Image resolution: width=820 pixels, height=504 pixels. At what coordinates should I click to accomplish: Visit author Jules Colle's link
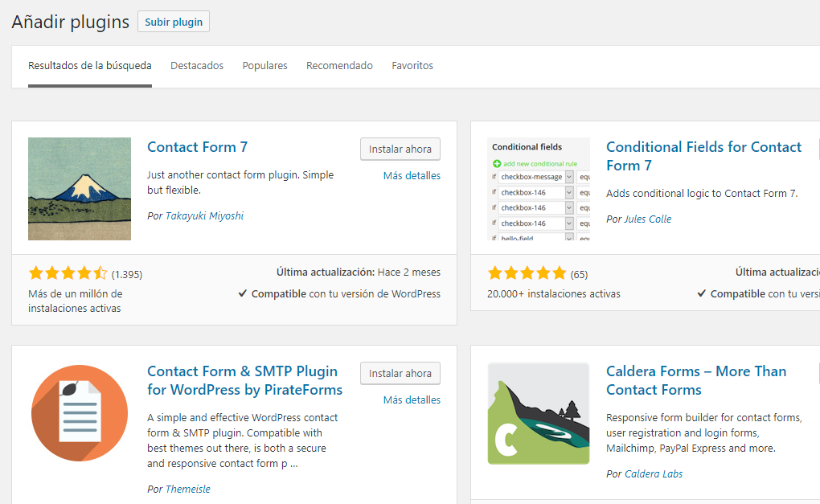click(648, 219)
